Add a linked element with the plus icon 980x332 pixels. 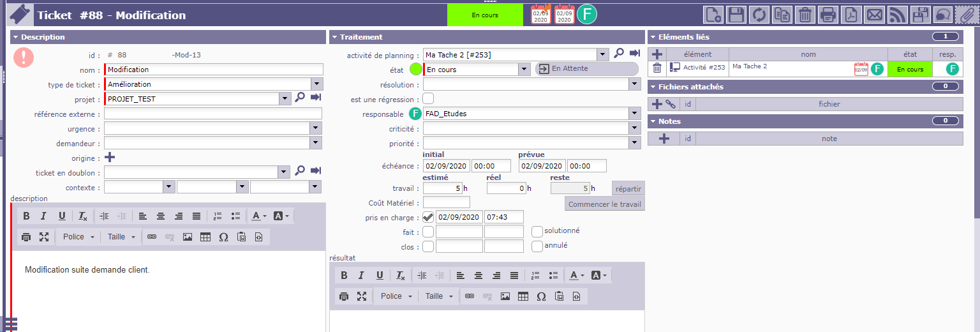coord(657,54)
